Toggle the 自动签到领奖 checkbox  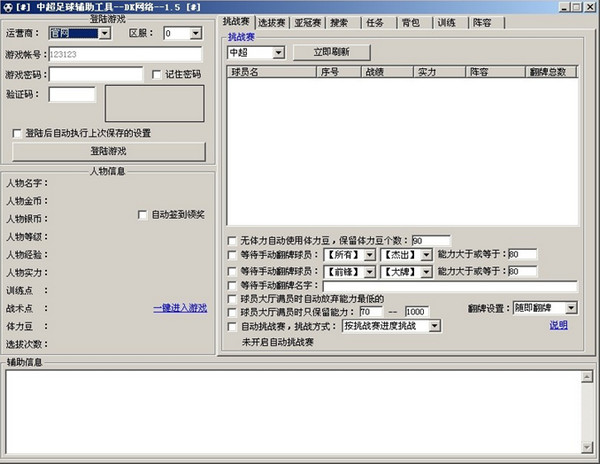pos(142,215)
